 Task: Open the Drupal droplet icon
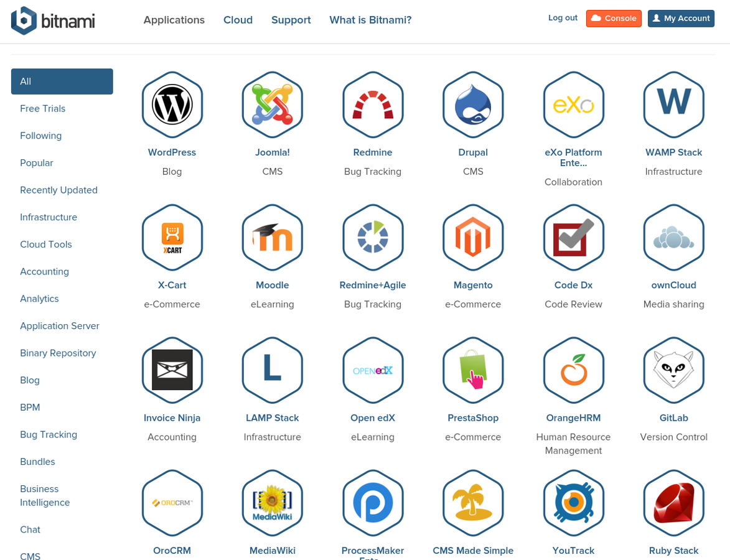473,105
